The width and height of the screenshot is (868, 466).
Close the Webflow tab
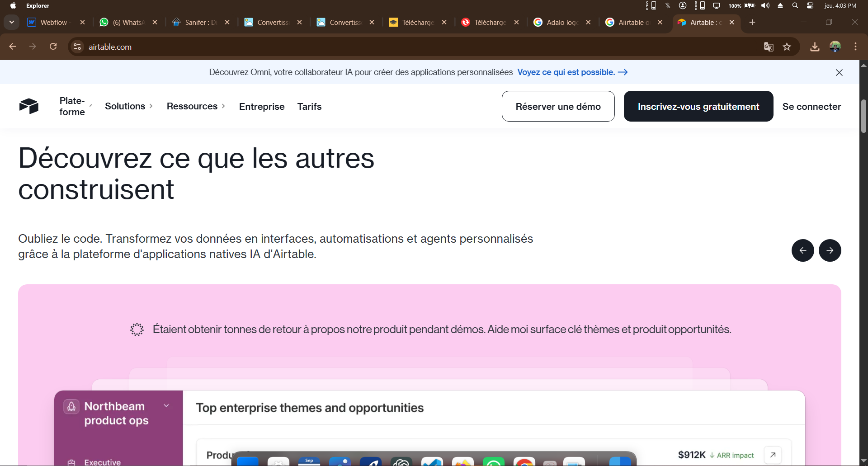coord(82,22)
